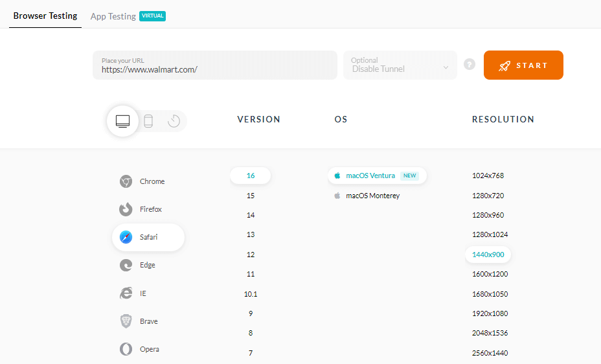Select the Internet Explorer icon
The height and width of the screenshot is (364, 601).
(126, 293)
